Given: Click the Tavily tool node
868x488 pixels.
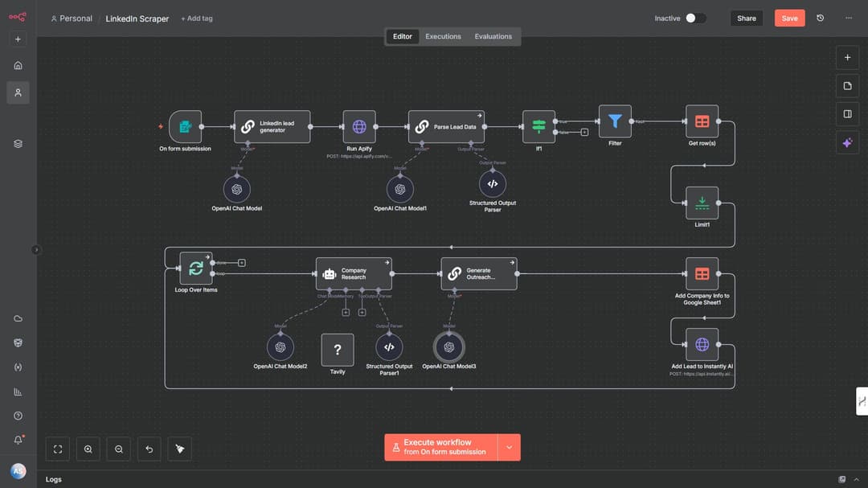Looking at the screenshot, I should click(x=338, y=350).
